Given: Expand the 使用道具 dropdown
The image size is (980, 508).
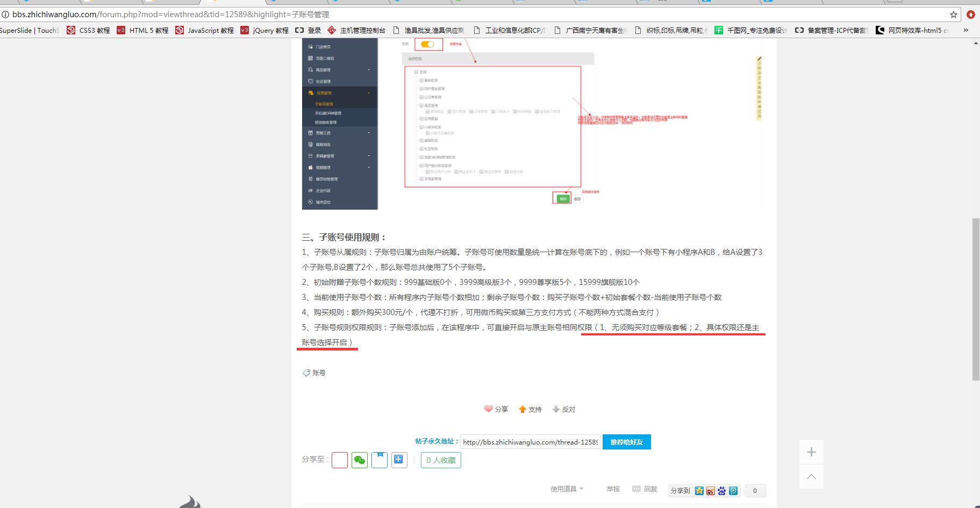Looking at the screenshot, I should coord(567,489).
